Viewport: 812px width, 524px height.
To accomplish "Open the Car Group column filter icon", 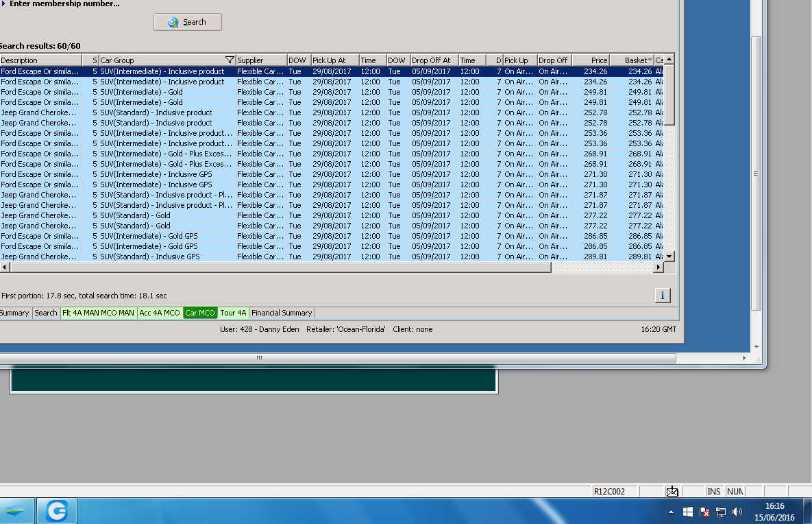I will (230, 60).
